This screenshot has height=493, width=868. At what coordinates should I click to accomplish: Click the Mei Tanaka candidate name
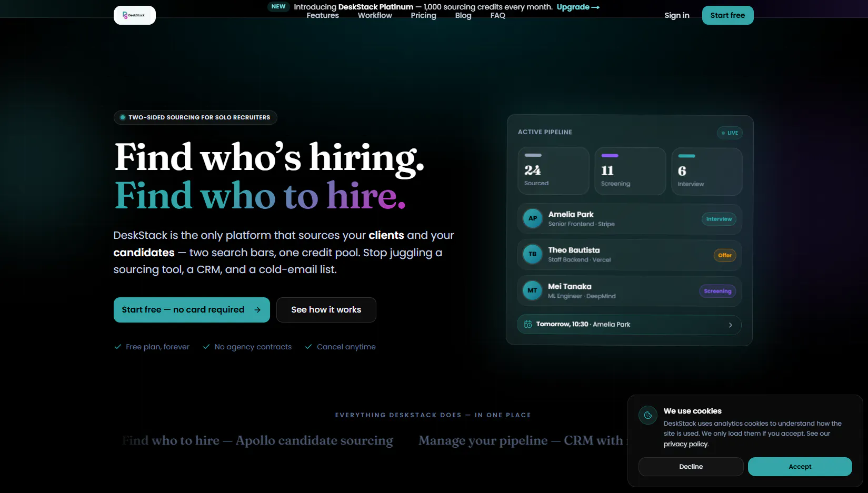click(x=570, y=286)
